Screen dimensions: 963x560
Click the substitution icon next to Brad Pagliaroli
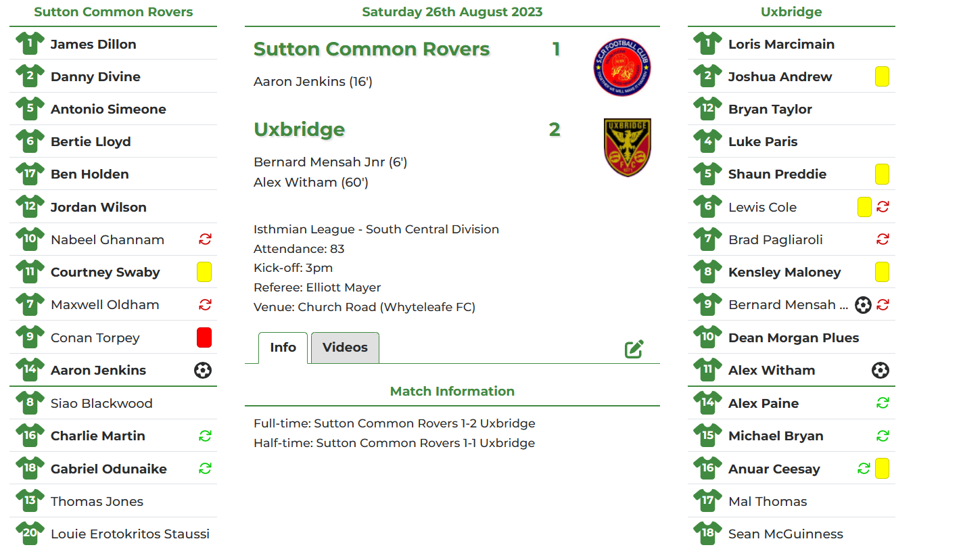click(882, 239)
